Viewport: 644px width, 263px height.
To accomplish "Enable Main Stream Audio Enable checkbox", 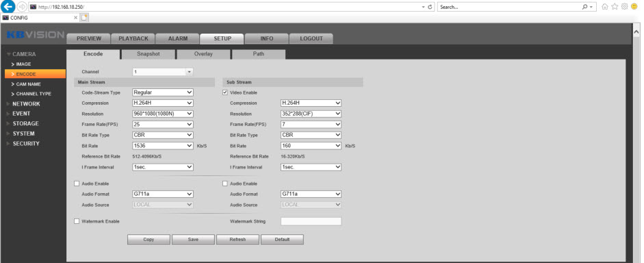I will pyautogui.click(x=77, y=184).
